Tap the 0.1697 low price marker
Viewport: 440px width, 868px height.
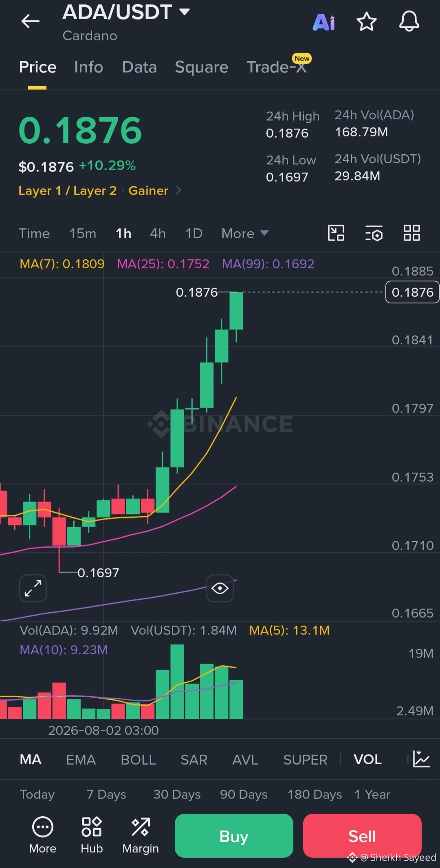(x=98, y=573)
